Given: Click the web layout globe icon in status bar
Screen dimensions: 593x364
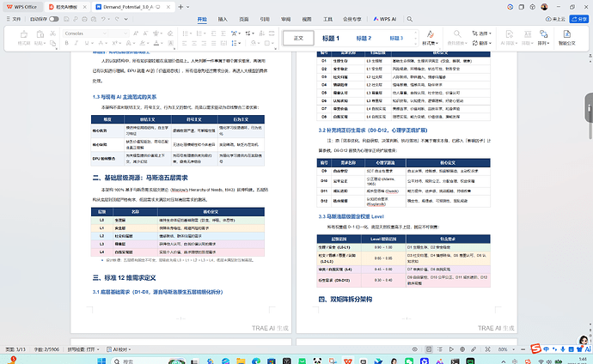Looking at the screenshot, I should coord(462,349).
